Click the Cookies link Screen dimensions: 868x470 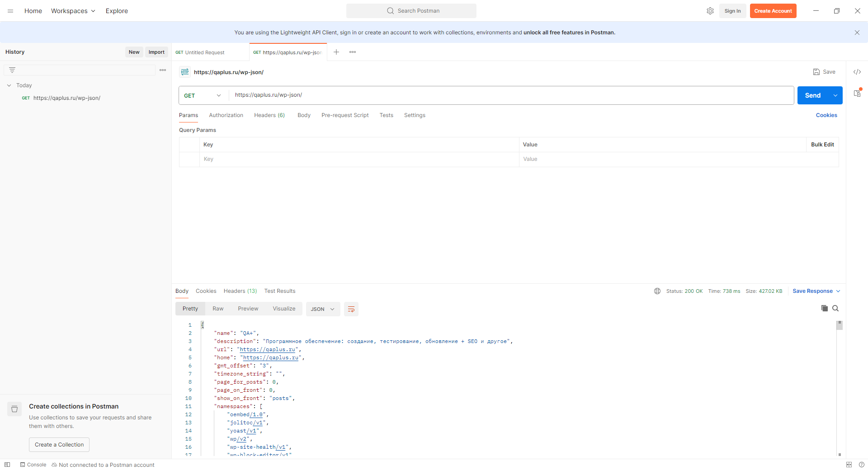tap(826, 115)
